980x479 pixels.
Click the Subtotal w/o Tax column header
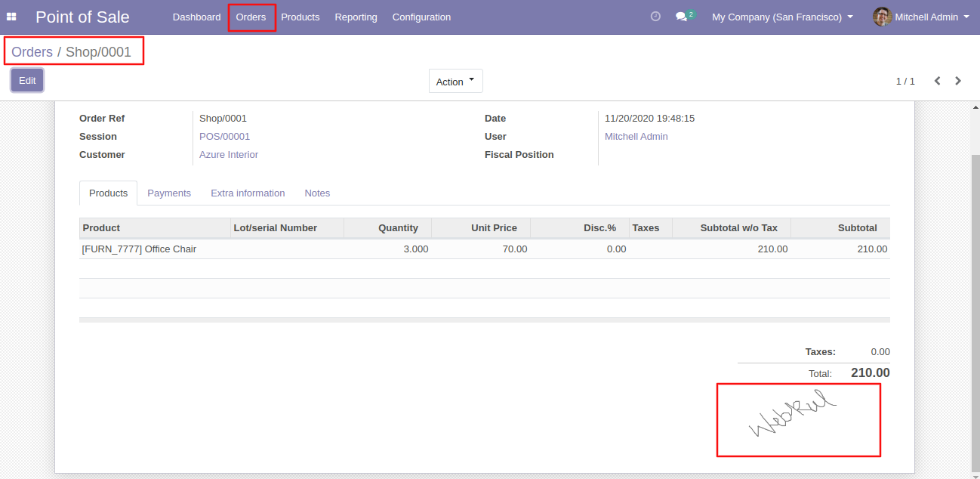coord(731,228)
